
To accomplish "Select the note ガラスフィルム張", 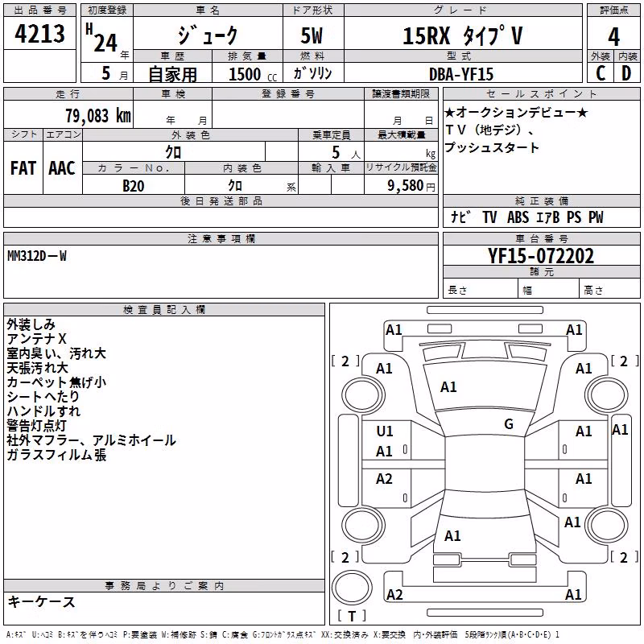I will [x=56, y=455].
